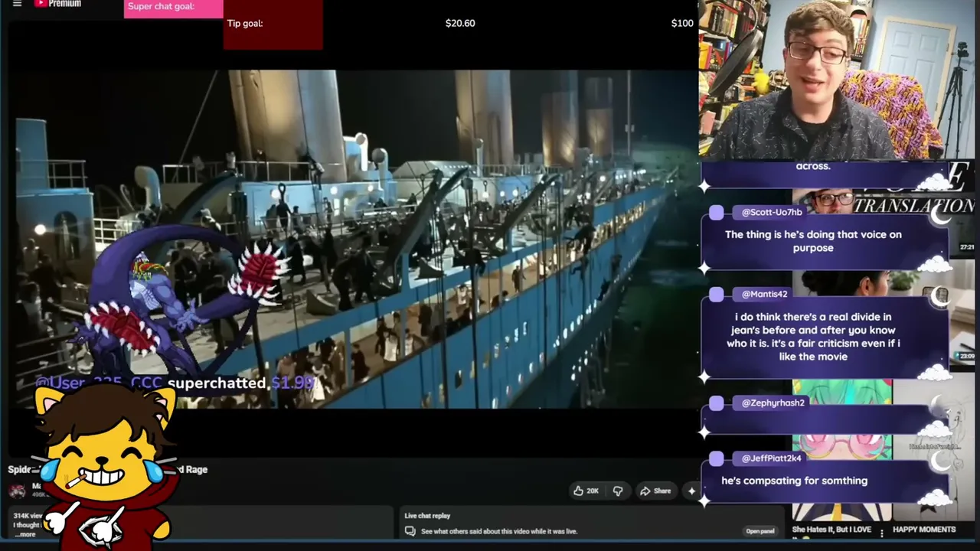Open the channel avatar under the video
The height and width of the screenshot is (551, 980).
coord(17,491)
